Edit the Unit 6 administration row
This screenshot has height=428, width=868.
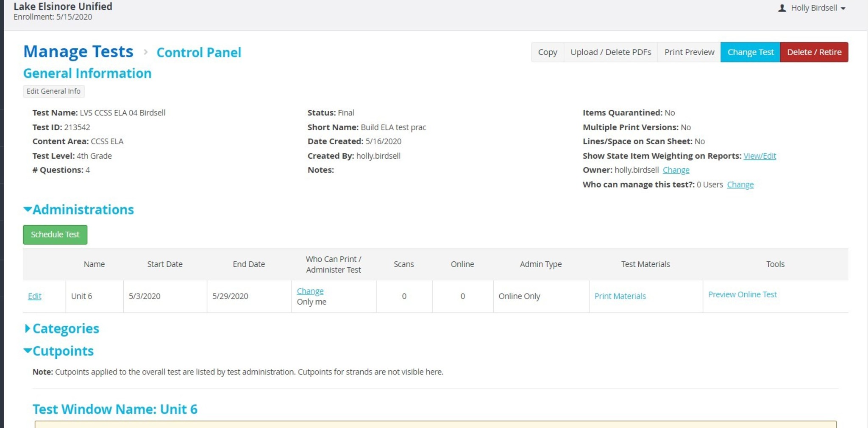click(35, 296)
